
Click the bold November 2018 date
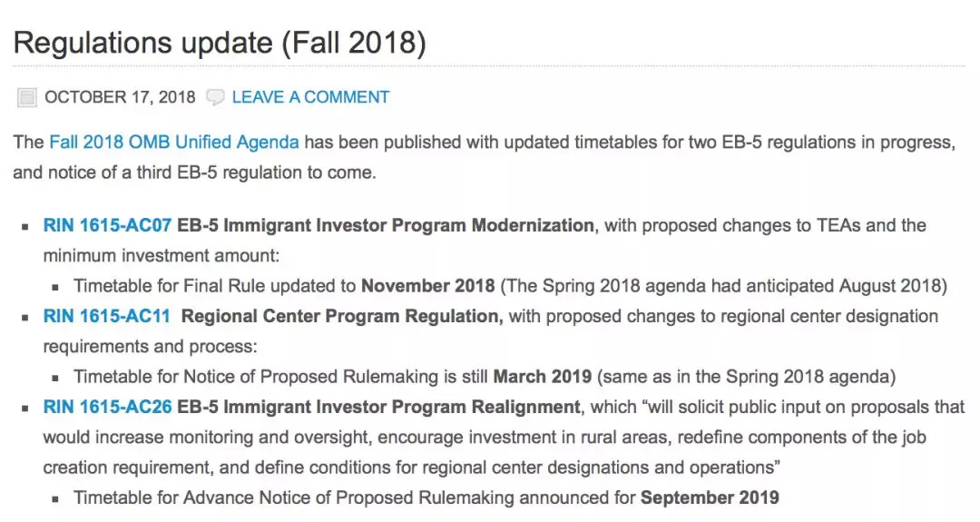point(427,286)
